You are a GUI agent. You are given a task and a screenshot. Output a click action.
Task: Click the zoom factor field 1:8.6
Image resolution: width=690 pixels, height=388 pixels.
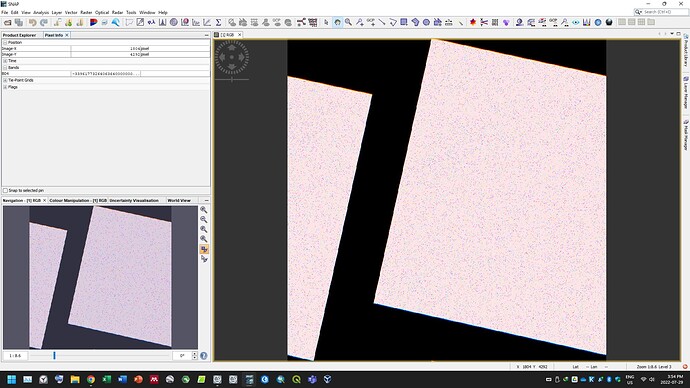coord(15,355)
